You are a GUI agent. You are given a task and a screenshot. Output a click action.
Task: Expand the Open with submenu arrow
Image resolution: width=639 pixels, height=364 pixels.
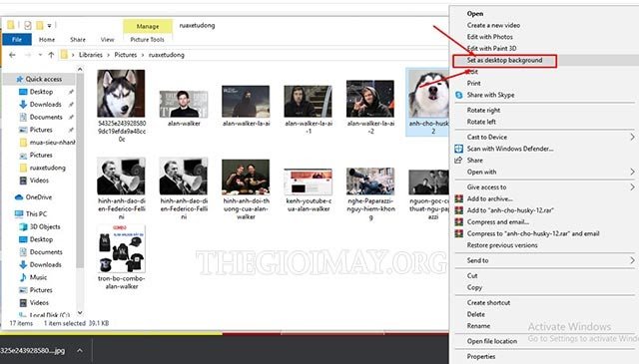click(632, 172)
